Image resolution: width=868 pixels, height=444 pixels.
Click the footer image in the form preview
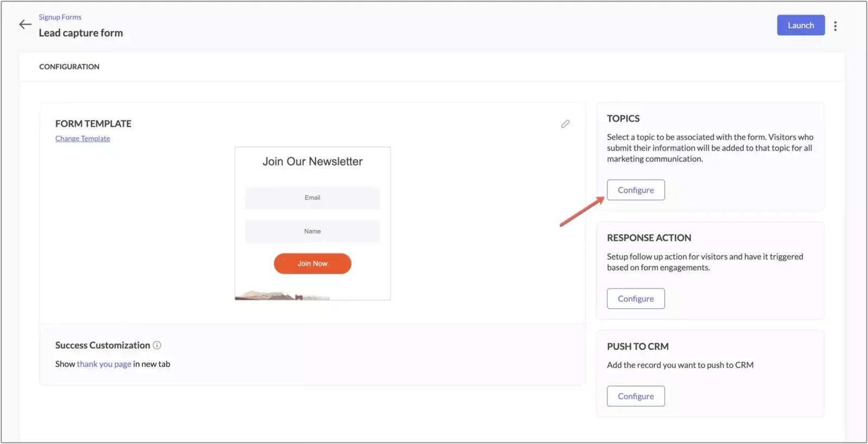282,295
